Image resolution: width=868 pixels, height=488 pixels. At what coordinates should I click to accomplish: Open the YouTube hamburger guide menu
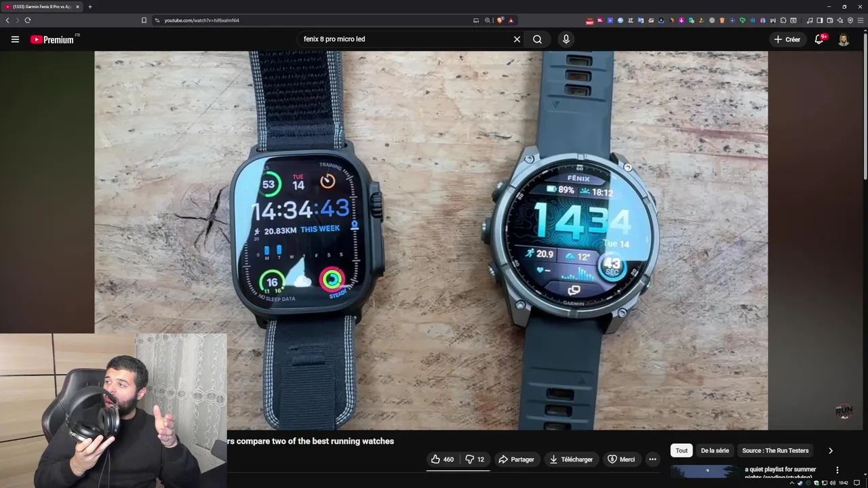[x=15, y=39]
